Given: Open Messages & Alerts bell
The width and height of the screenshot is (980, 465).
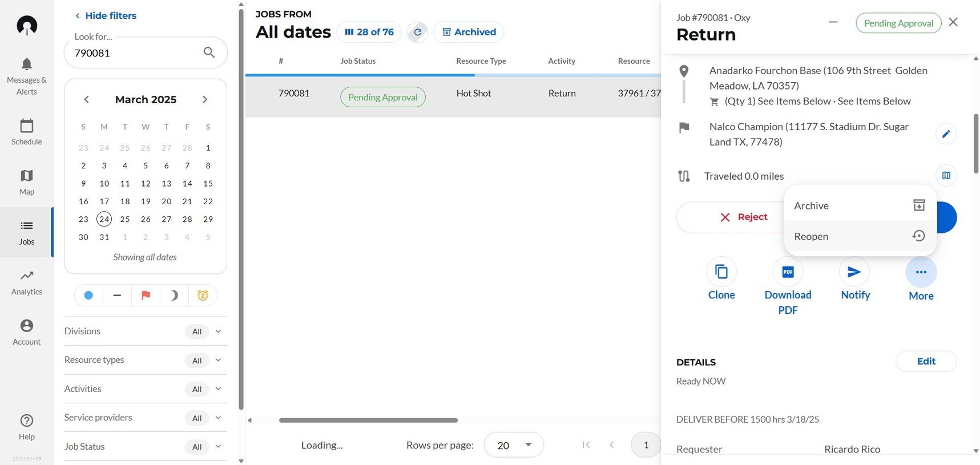Looking at the screenshot, I should (x=27, y=64).
